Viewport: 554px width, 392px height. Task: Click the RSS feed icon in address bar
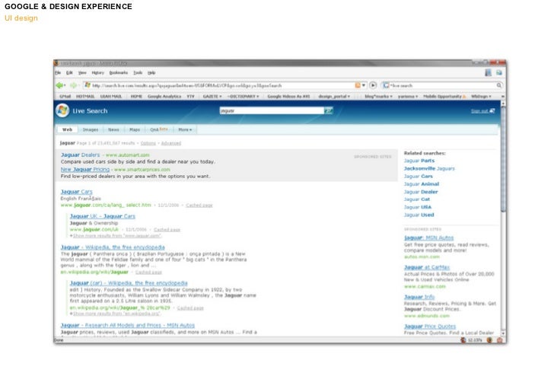(358, 85)
